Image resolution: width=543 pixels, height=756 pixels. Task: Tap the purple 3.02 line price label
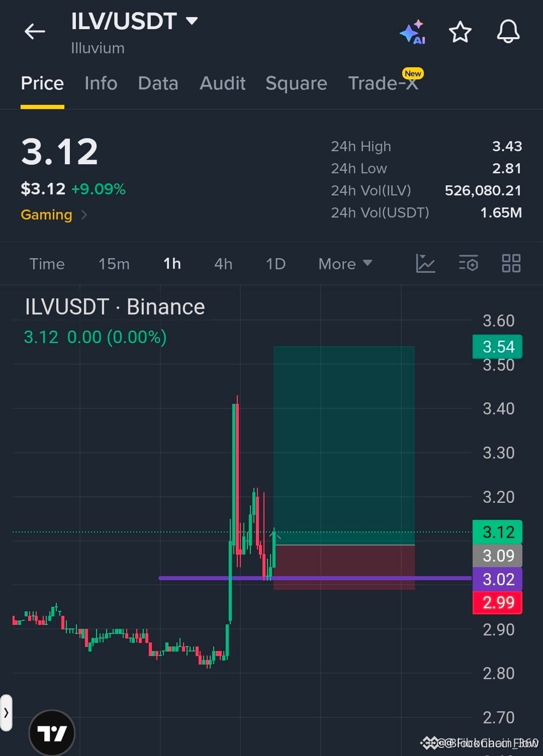[x=497, y=579]
